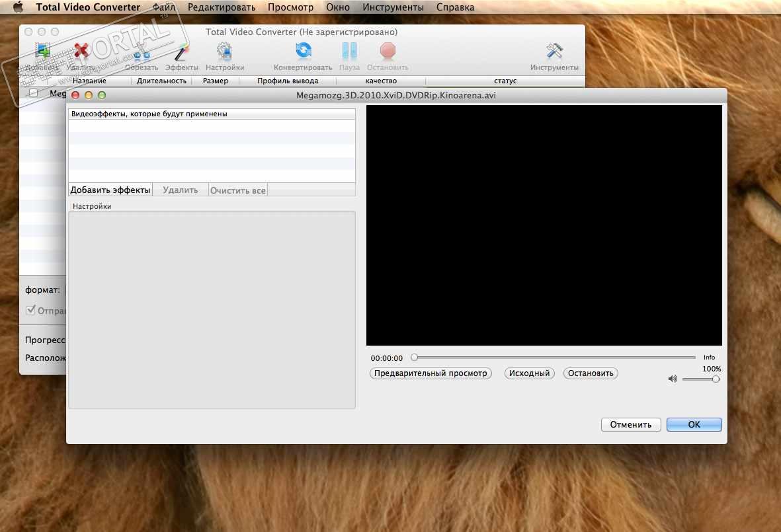Open the Total Video Converter app menu
The width and height of the screenshot is (781, 532).
pyautogui.click(x=88, y=7)
